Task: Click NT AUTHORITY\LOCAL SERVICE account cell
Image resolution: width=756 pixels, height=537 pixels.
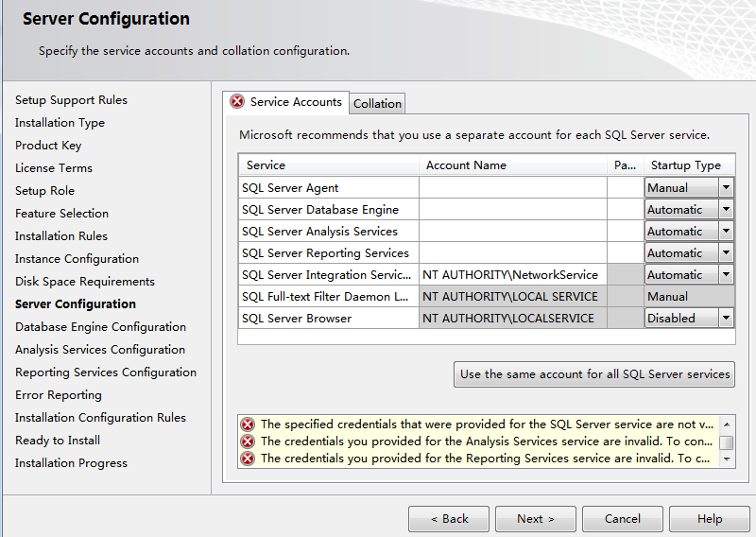Action: (513, 296)
